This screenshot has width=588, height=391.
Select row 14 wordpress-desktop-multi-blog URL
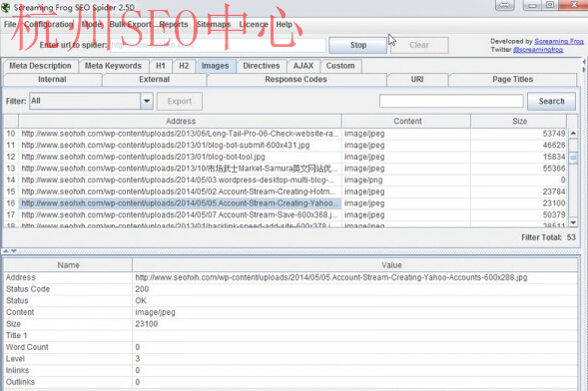pos(180,181)
